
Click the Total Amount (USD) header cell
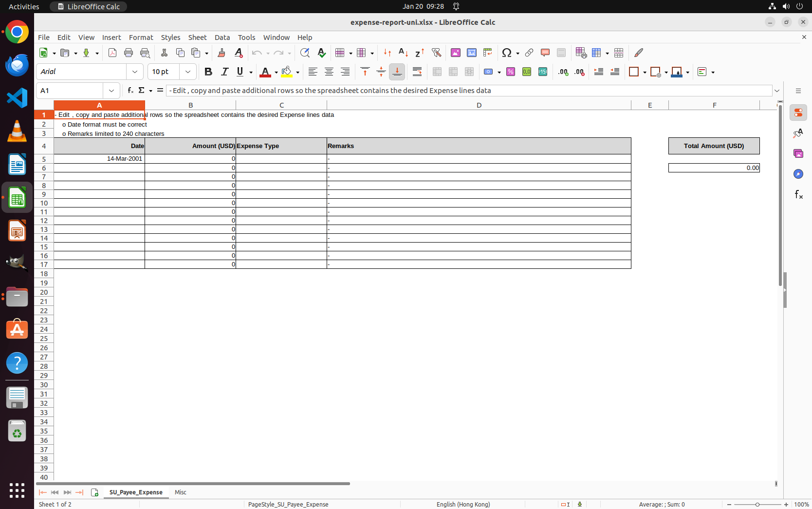click(x=714, y=146)
